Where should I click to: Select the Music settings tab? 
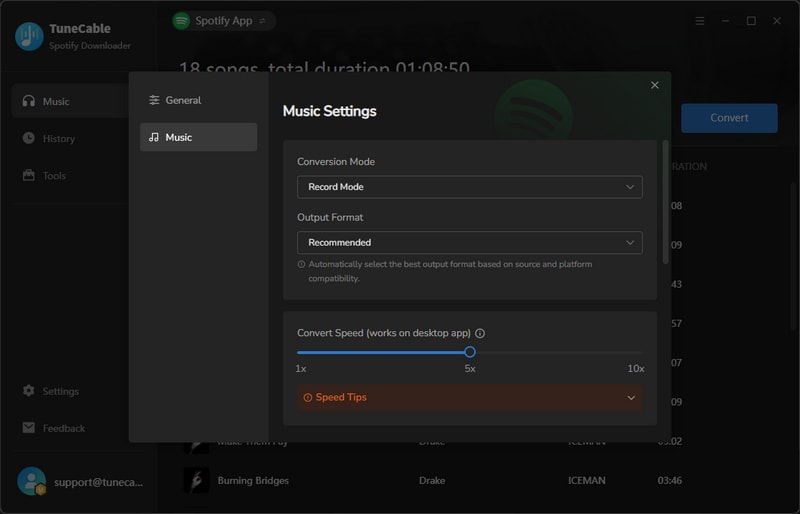pyautogui.click(x=198, y=137)
